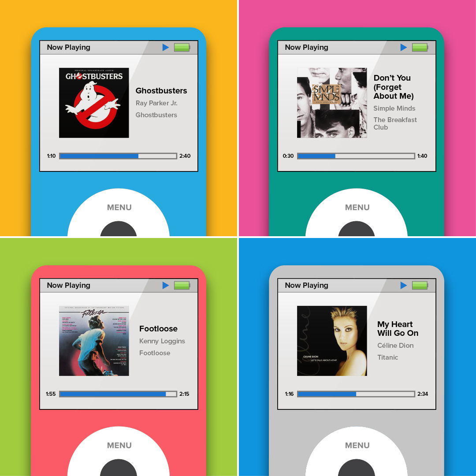This screenshot has width=476, height=476.
Task: Open Céline Dion album cover art
Action: (x=332, y=341)
